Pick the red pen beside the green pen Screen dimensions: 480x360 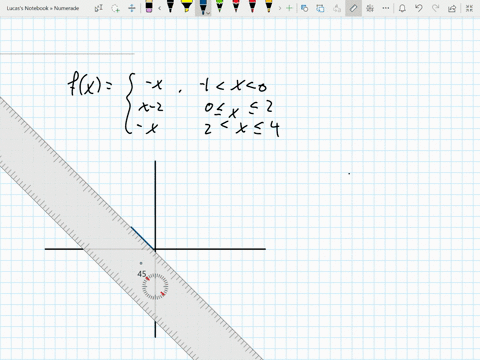pyautogui.click(x=236, y=7)
